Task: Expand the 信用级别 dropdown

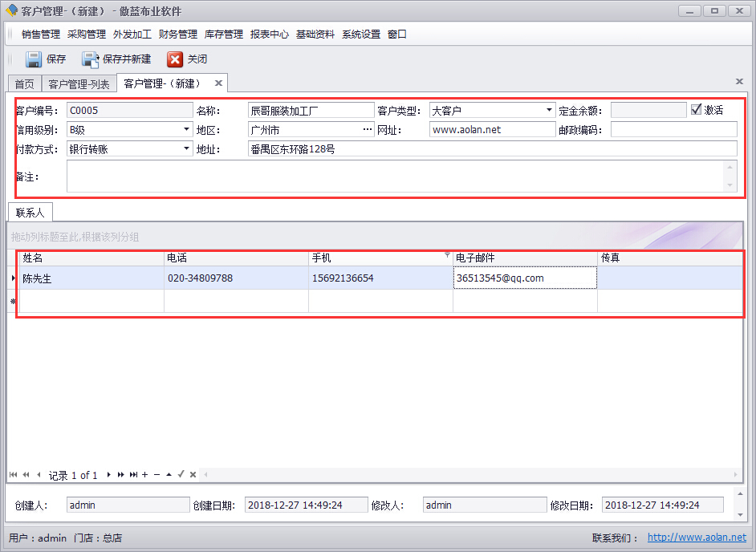Action: pos(186,129)
